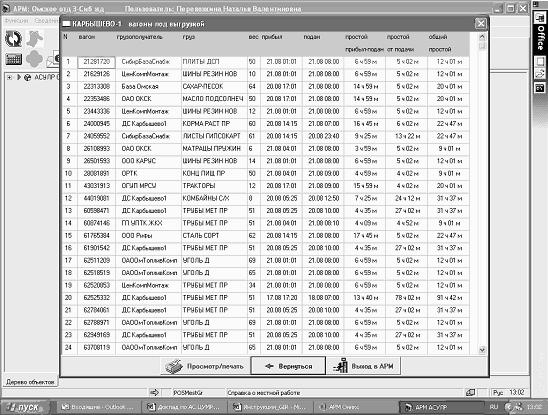The image size is (548, 415).
Task: Select wagon number 63708119 cell
Action: click(x=96, y=348)
